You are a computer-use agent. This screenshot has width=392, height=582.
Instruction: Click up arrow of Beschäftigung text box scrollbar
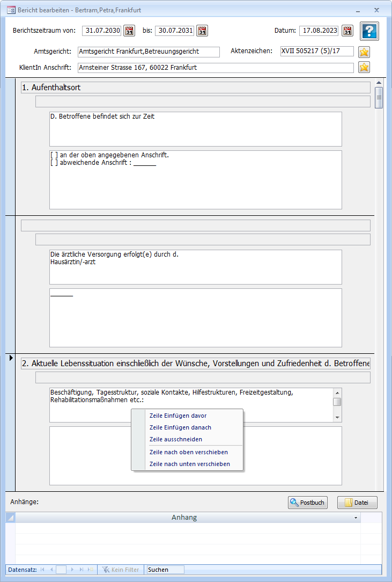coord(337,393)
